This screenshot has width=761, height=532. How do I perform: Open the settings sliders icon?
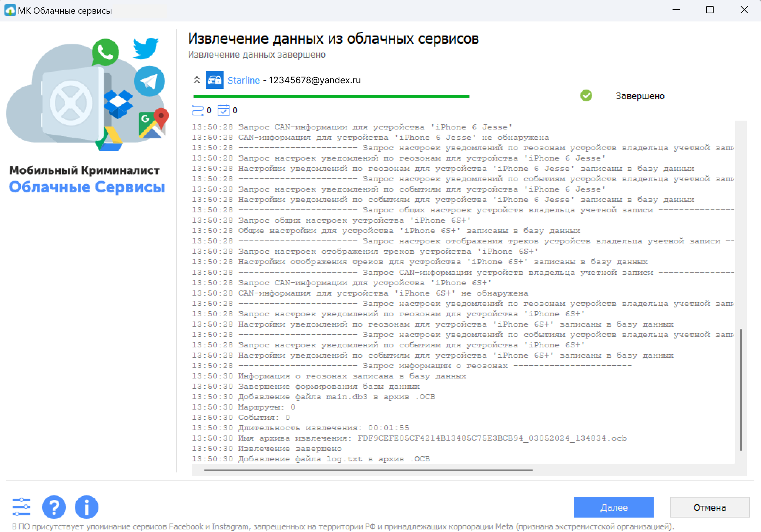point(21,507)
